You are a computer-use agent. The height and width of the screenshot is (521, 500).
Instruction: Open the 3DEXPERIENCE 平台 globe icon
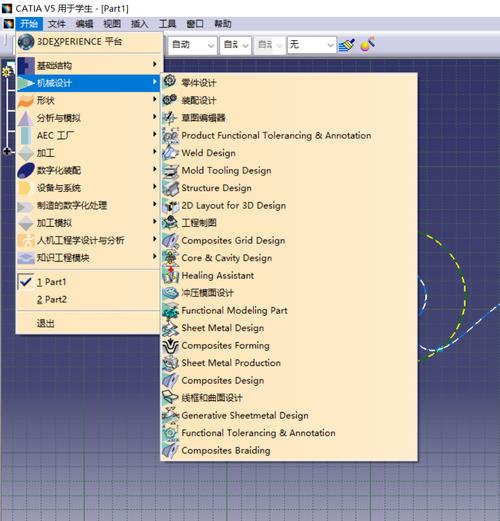[x=26, y=42]
